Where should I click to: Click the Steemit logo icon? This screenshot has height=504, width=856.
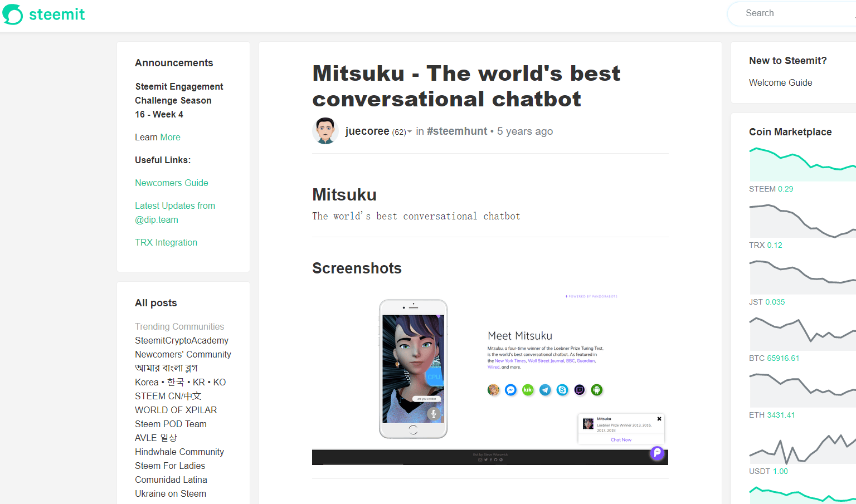13,14
